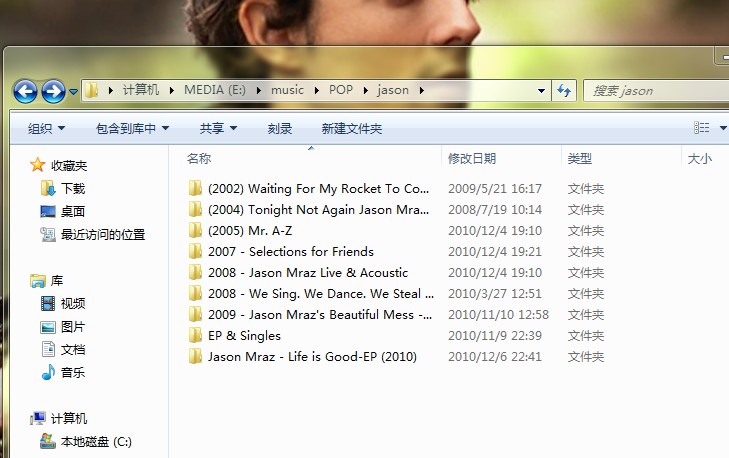Open the 图片 library
The image size is (729, 458).
pos(73,326)
